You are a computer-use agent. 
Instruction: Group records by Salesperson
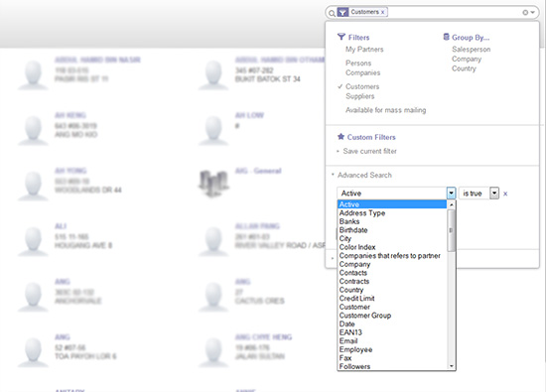pyautogui.click(x=472, y=50)
